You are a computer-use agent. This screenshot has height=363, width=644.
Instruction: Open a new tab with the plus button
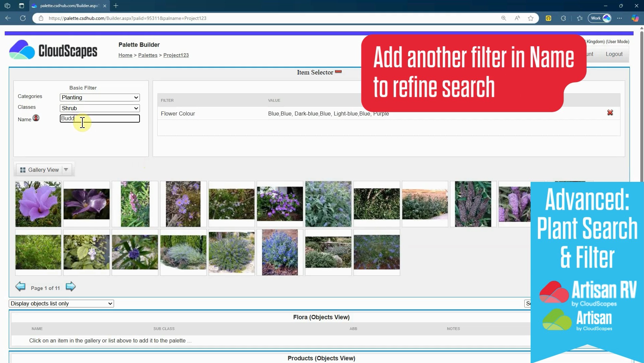click(116, 6)
